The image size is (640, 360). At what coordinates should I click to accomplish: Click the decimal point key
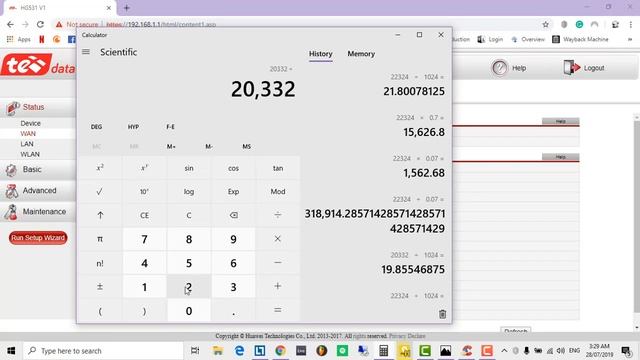(x=233, y=311)
